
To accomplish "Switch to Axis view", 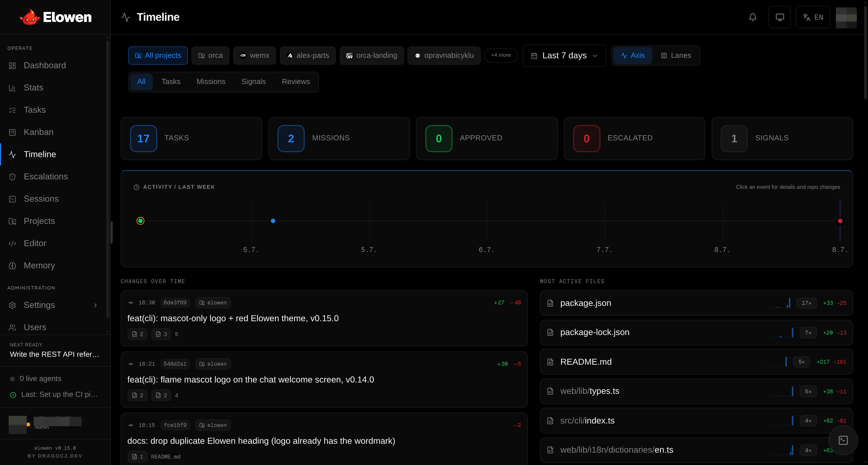I will 633,56.
